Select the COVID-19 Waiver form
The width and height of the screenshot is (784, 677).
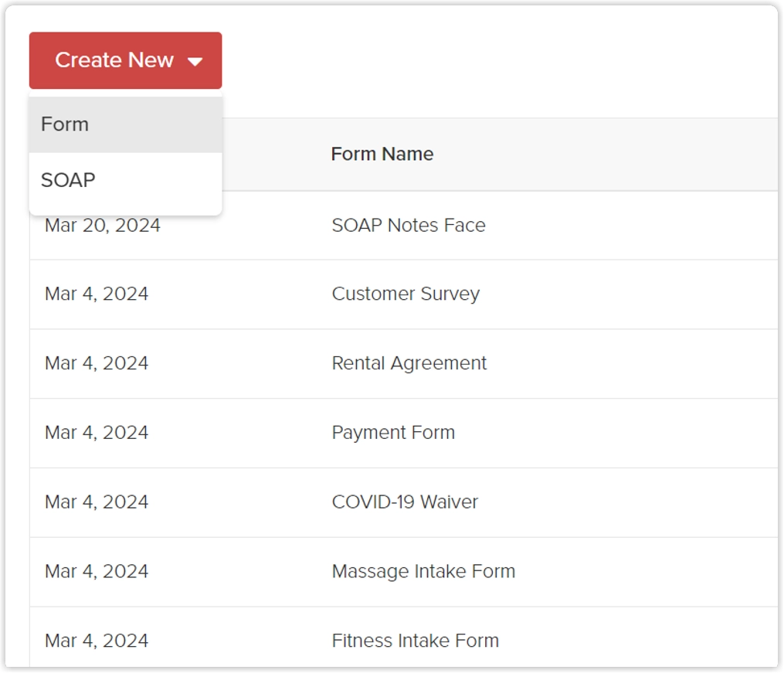click(x=402, y=502)
